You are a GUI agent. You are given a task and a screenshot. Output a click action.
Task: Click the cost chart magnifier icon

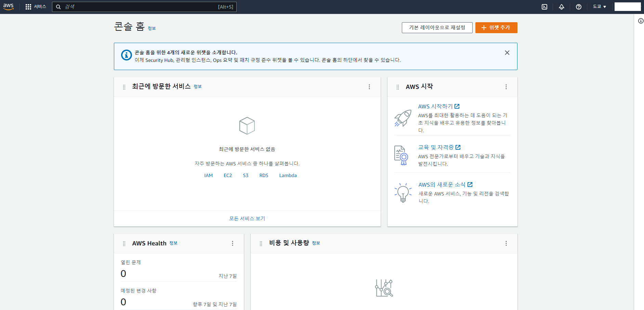click(384, 288)
